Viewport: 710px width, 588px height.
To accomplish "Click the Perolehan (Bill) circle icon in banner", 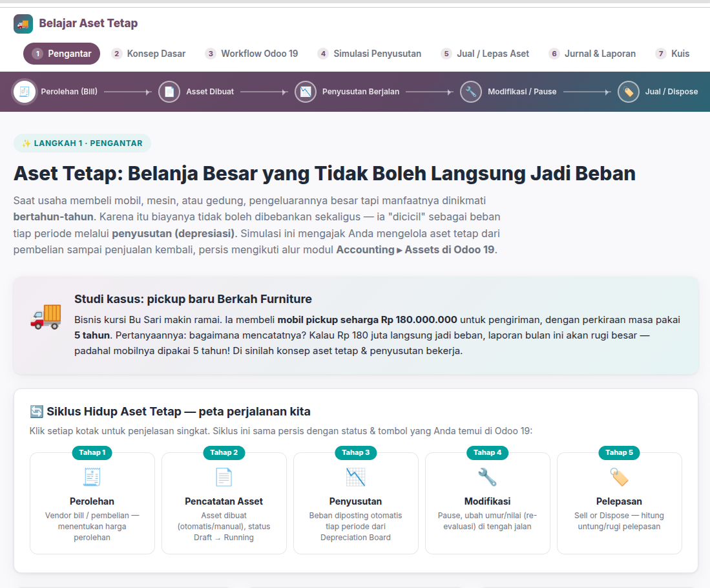I will [25, 92].
